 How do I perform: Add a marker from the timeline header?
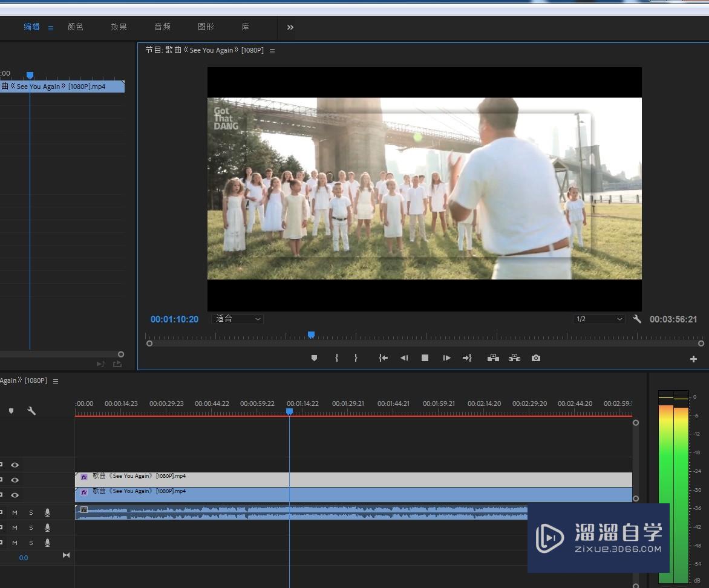coord(11,411)
